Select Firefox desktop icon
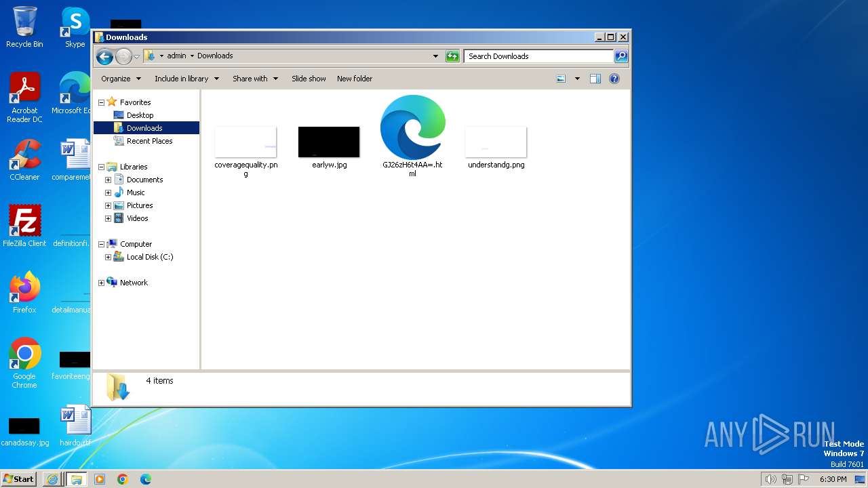 pyautogui.click(x=24, y=292)
